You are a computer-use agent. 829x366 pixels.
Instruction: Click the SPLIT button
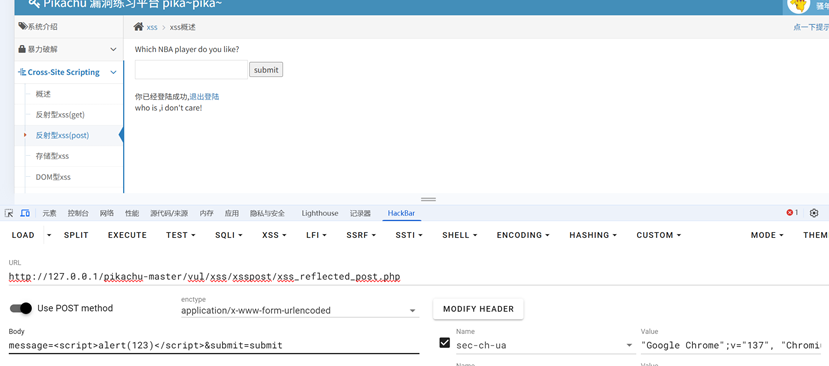tap(76, 235)
